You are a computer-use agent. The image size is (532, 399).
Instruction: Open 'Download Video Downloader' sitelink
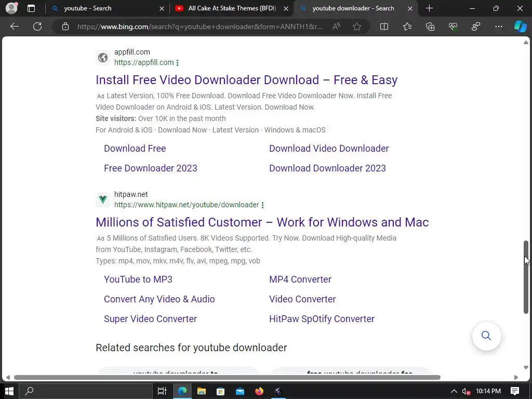329,148
